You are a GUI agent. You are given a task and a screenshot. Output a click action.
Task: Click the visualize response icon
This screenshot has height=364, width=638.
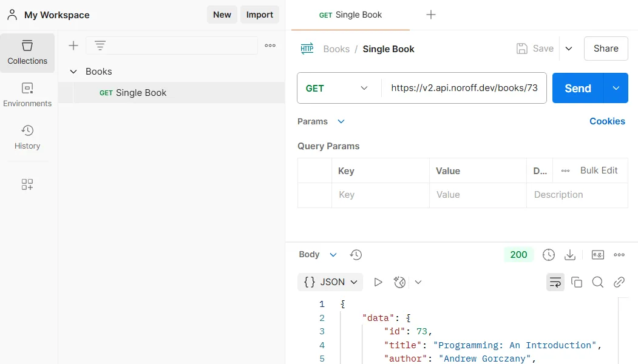399,282
